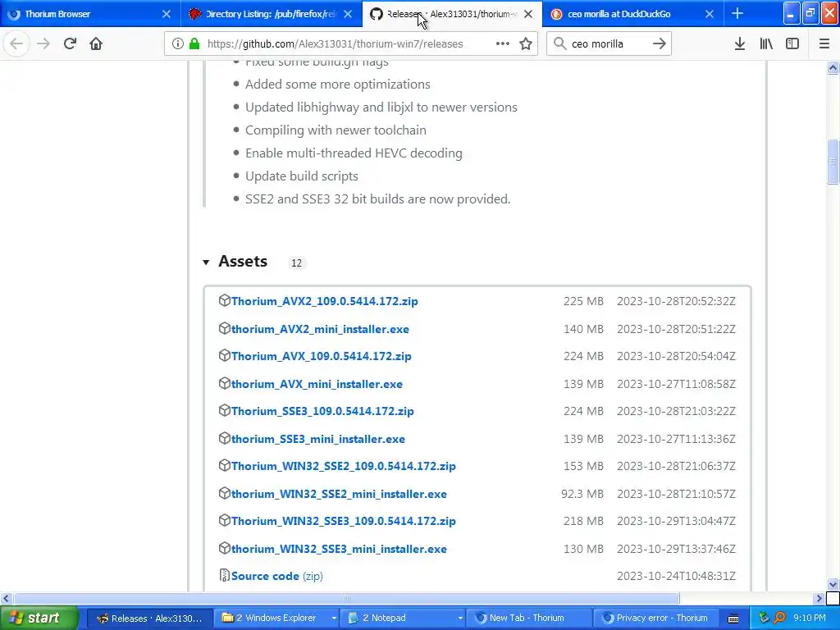
Task: Switch to New Tab - Thorium taskbar window
Action: pyautogui.click(x=529, y=619)
